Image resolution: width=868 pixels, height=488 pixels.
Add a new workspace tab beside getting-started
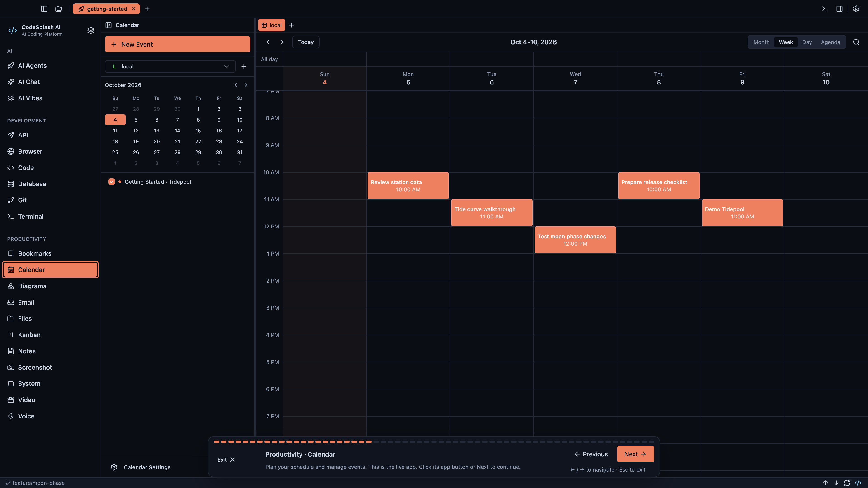(x=147, y=9)
